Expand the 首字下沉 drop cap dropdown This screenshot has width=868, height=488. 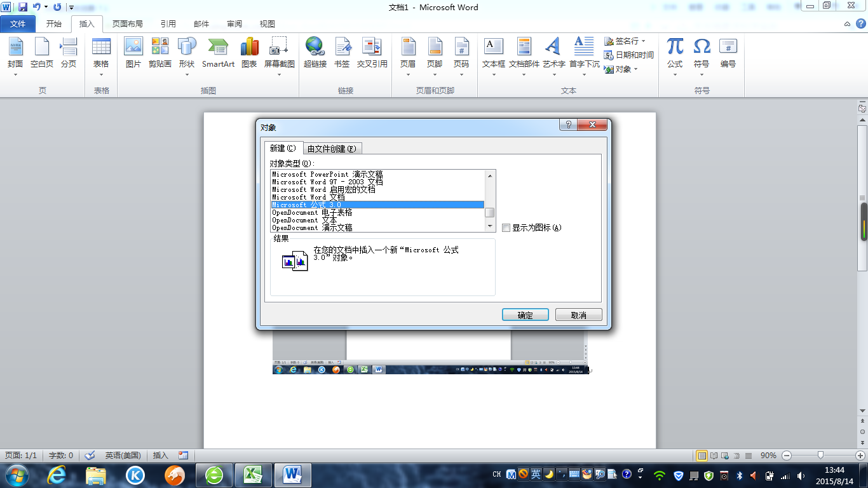click(x=584, y=74)
